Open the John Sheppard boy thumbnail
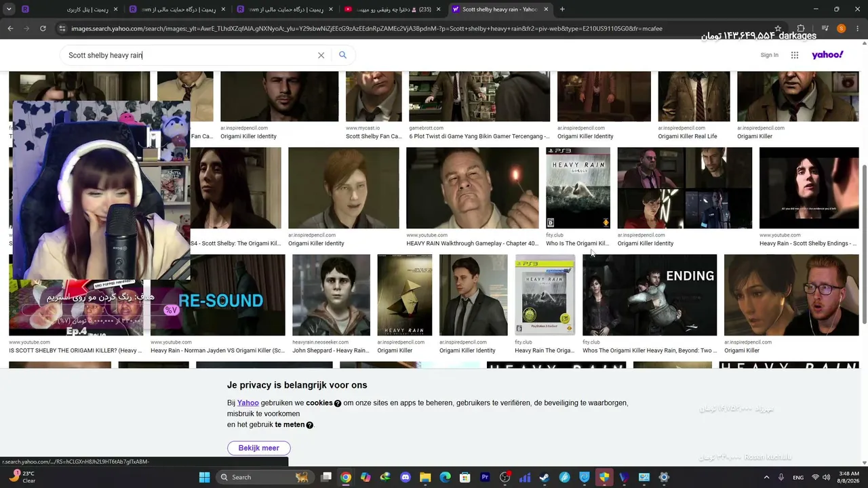 coord(331,295)
